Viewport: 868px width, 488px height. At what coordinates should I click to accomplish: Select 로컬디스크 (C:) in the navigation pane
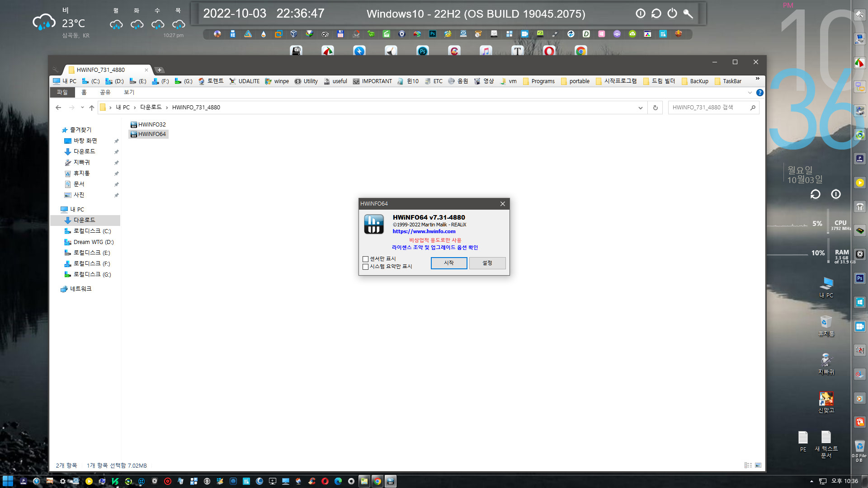(x=92, y=231)
